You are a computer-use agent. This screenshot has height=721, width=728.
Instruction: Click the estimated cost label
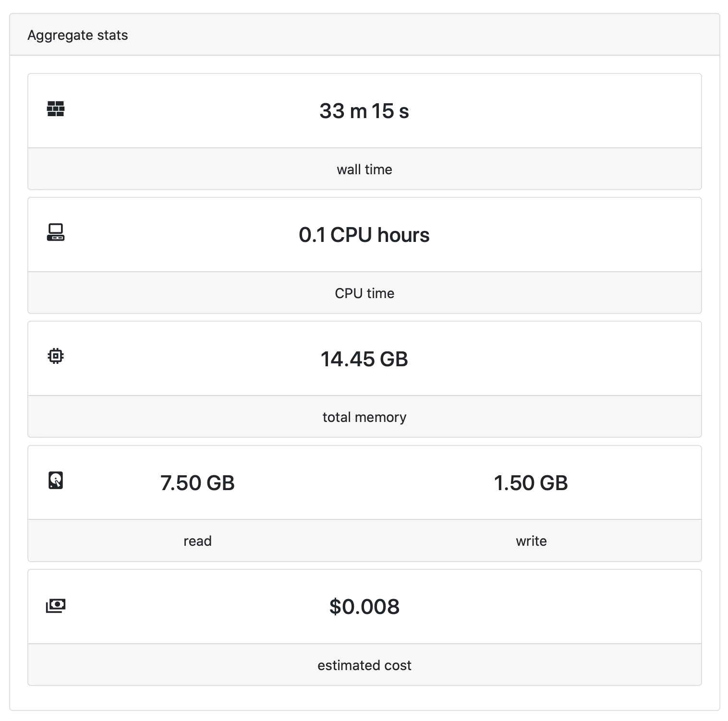[364, 665]
